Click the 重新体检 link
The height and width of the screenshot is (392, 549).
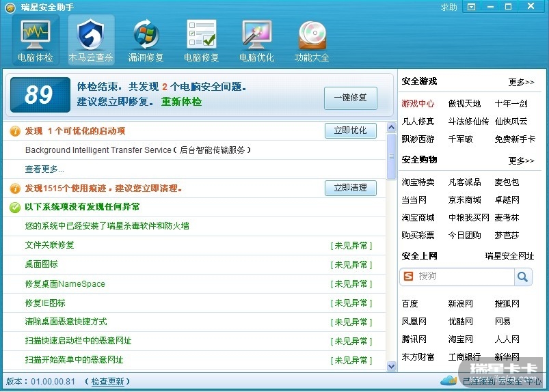pyautogui.click(x=181, y=102)
